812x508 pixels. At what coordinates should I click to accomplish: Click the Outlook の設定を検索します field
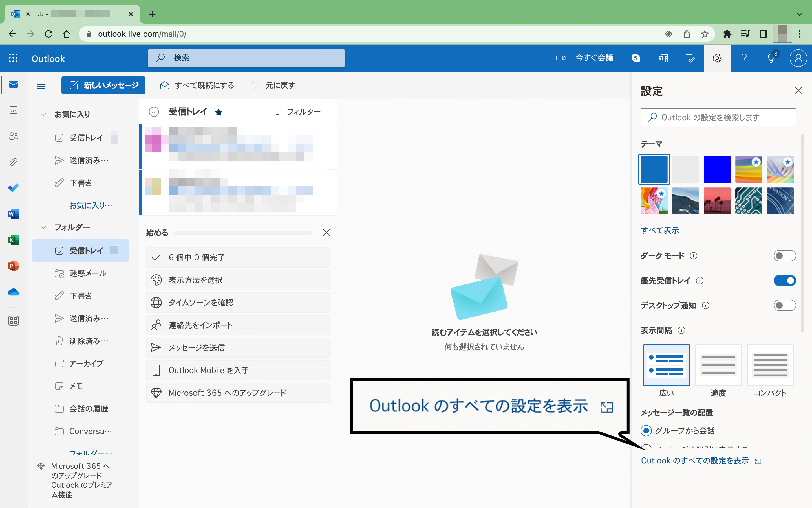point(718,117)
